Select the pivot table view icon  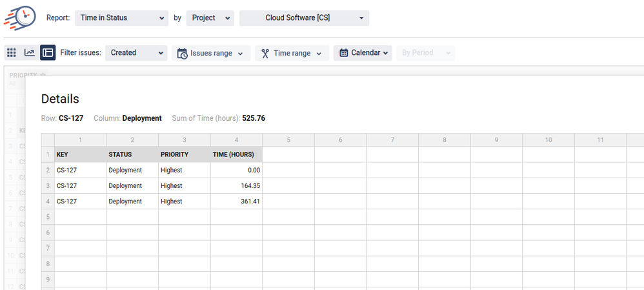(x=48, y=53)
